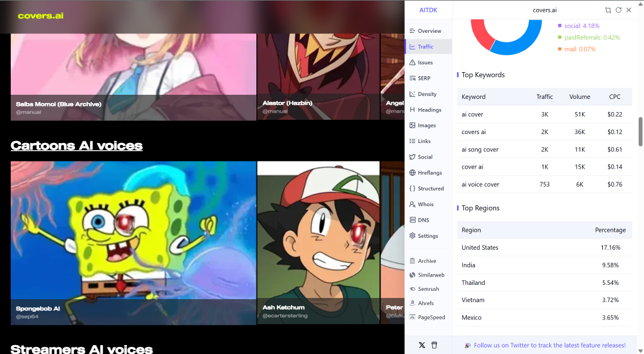Select the 'cover ai' keyword row
Image resolution: width=644 pixels, height=354 pixels.
tap(544, 167)
